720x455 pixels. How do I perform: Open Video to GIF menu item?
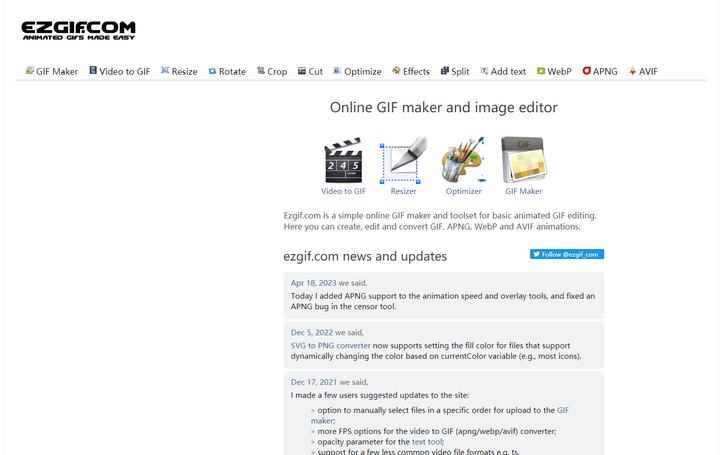(120, 72)
